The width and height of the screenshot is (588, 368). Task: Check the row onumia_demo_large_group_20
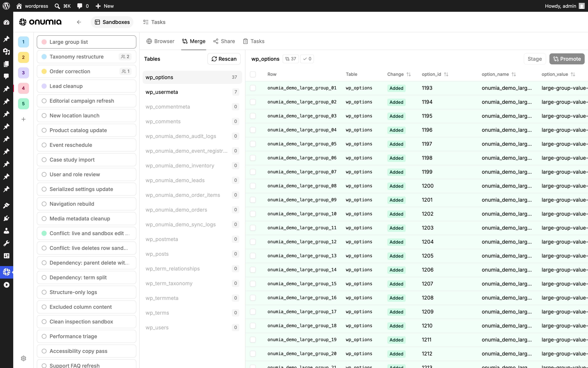[253, 354]
